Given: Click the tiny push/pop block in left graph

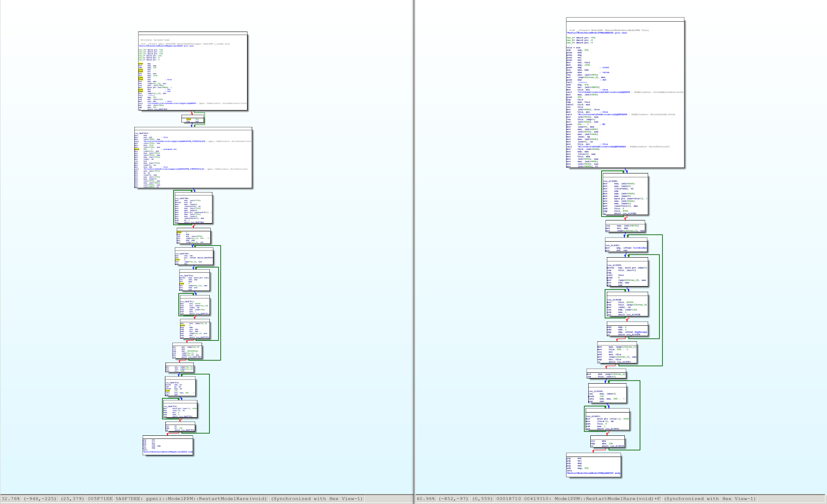Looking at the screenshot, I should (193, 120).
